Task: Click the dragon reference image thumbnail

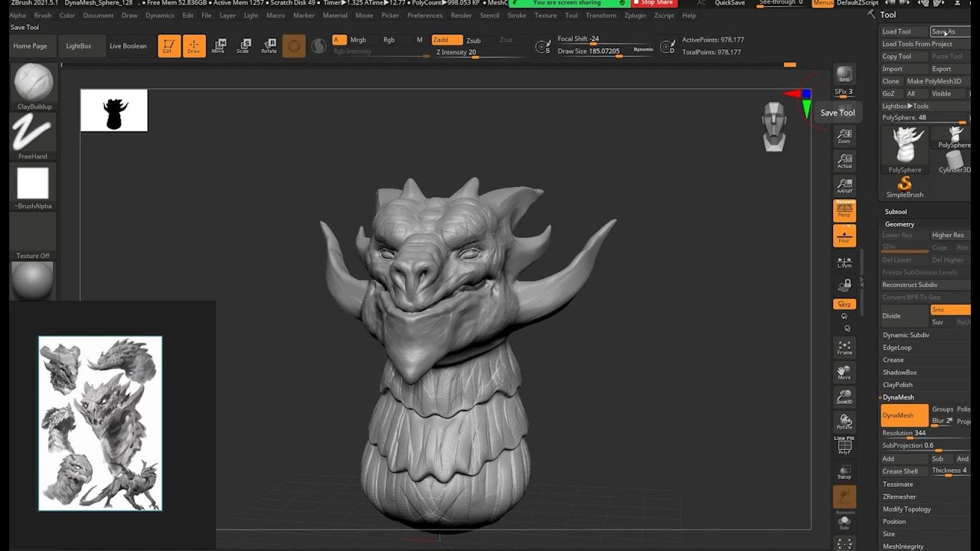Action: [100, 423]
